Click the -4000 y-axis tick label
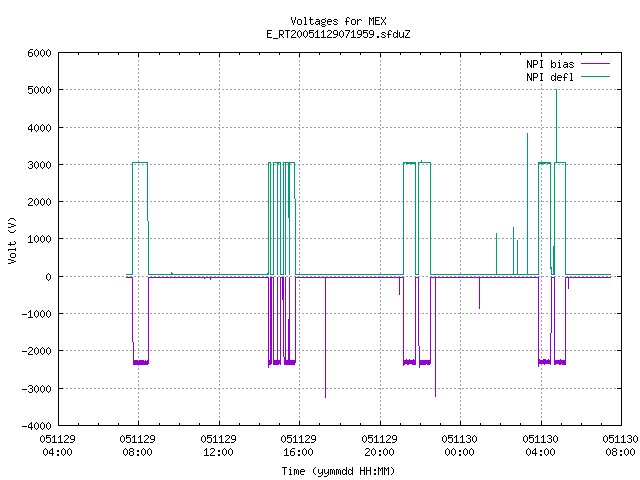The width and height of the screenshot is (640, 480). click(37, 426)
